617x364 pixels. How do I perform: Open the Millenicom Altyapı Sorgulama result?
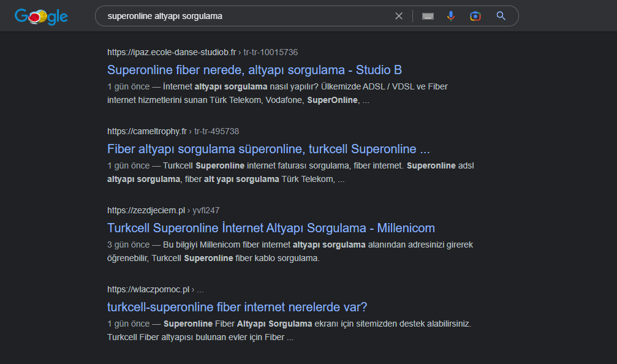click(x=271, y=228)
